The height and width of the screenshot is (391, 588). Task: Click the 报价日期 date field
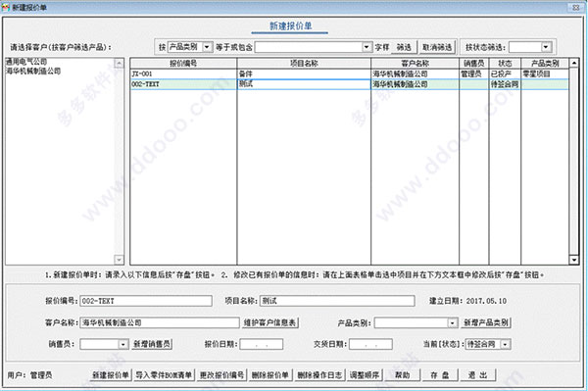click(x=262, y=344)
